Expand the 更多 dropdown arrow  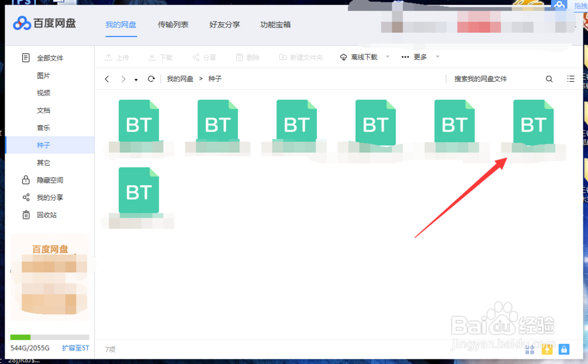[x=437, y=57]
